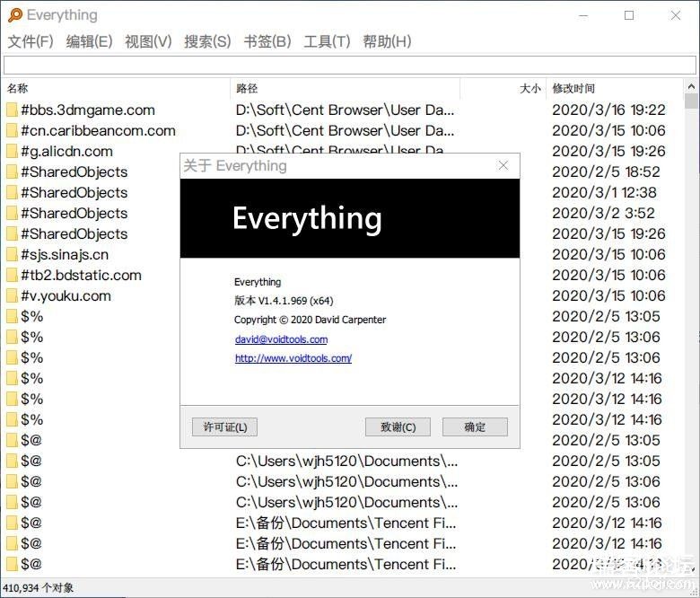Click folder icon of #v.youku.com
Viewport: 700px width, 598px height.
click(x=12, y=295)
